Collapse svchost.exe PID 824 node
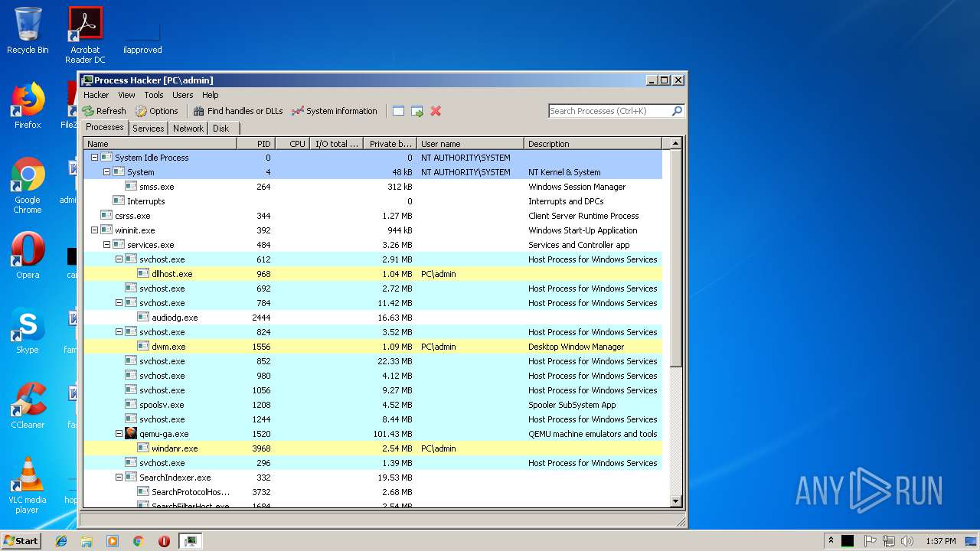The image size is (980, 551). (119, 332)
